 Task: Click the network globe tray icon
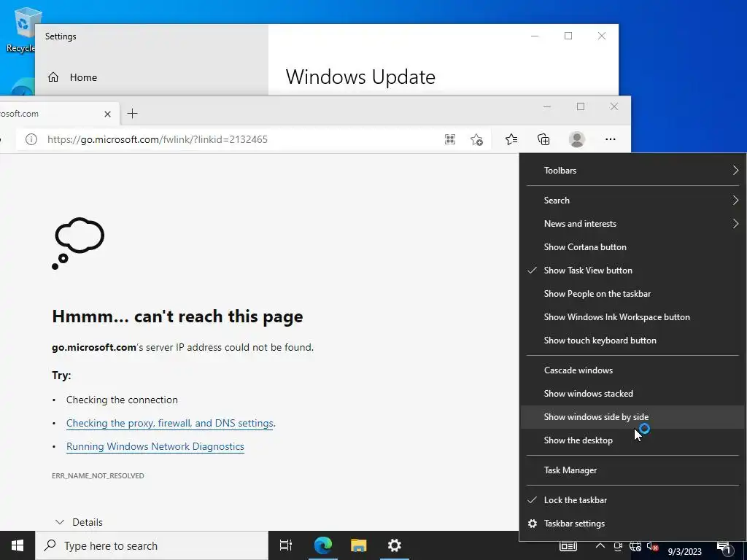pos(635,547)
